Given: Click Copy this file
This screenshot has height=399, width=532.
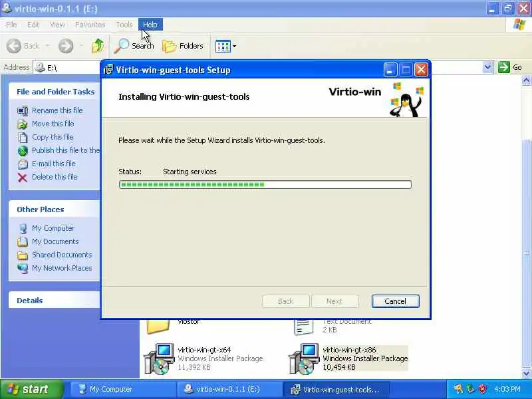Looking at the screenshot, I should 53,137.
